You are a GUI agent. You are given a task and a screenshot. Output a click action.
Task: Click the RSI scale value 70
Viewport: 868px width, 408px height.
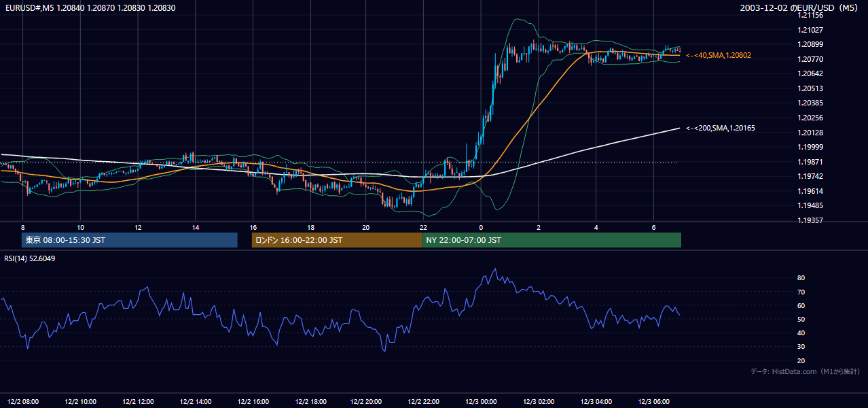tap(801, 292)
